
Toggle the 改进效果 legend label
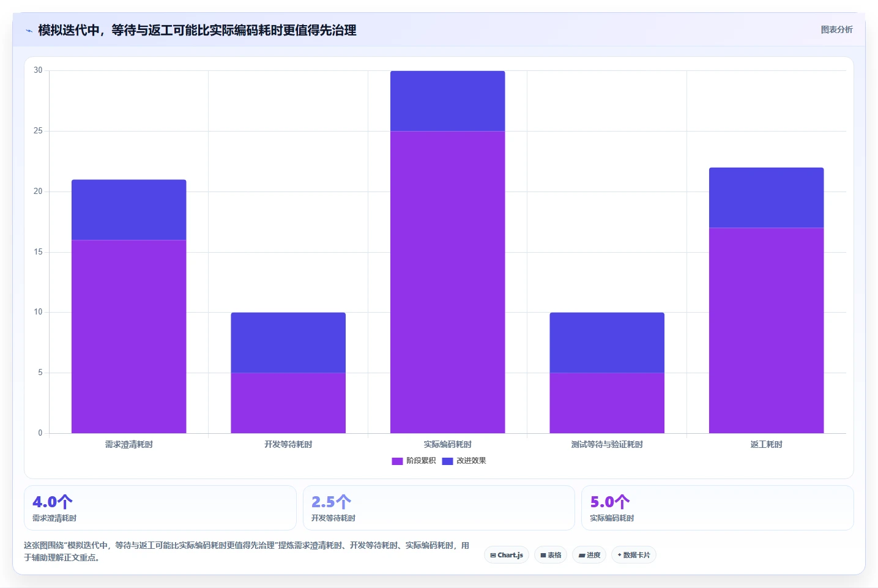tap(471, 461)
